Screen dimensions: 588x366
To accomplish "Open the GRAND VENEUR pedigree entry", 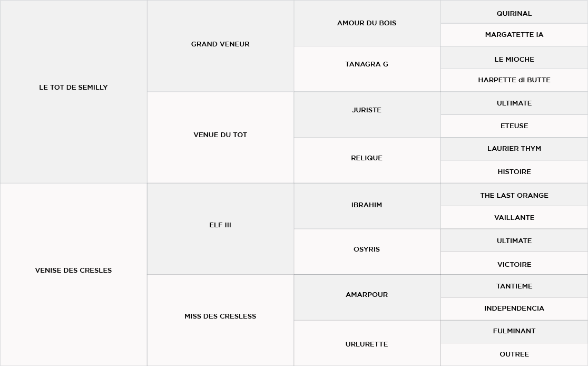I will tap(220, 44).
